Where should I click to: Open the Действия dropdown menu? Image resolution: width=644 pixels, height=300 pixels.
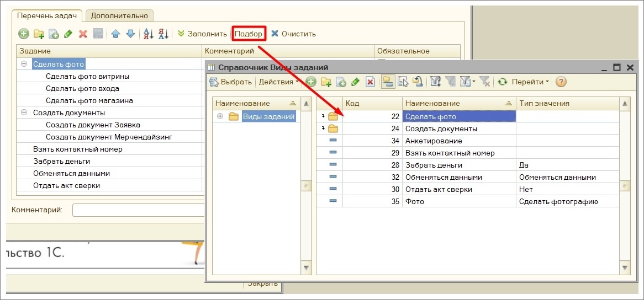278,82
